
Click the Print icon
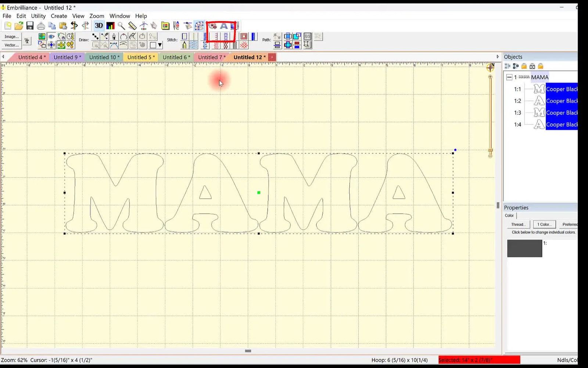(x=41, y=26)
